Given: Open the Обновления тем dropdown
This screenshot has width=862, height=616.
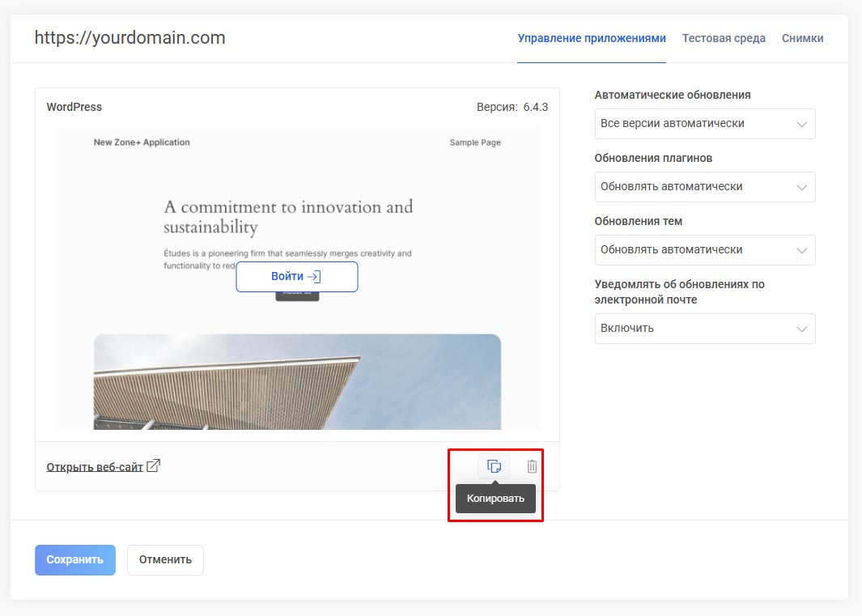Looking at the screenshot, I should 704,250.
